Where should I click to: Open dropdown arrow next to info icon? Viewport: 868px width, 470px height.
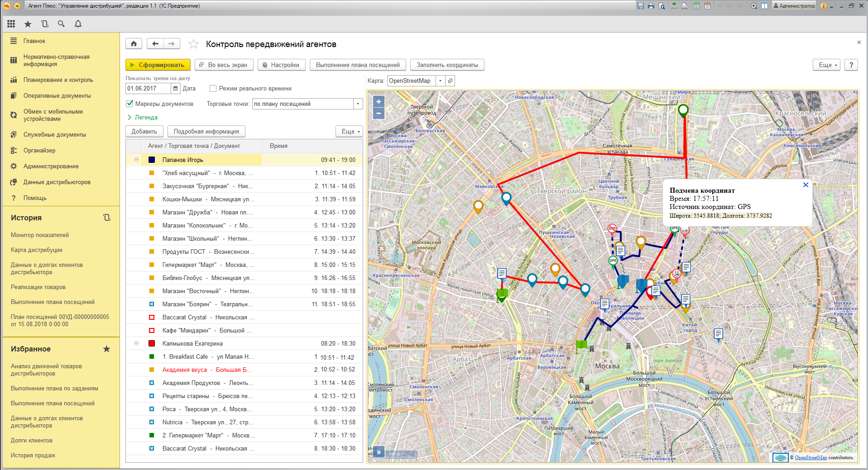[x=831, y=6]
